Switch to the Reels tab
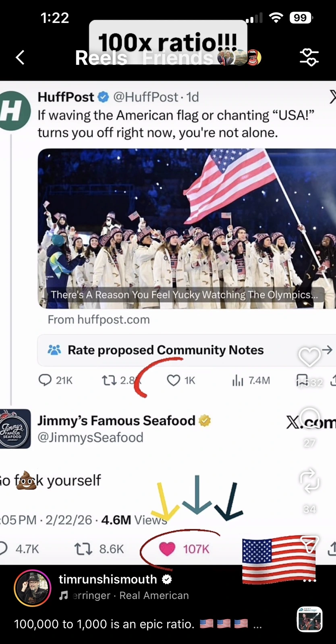 (x=101, y=58)
